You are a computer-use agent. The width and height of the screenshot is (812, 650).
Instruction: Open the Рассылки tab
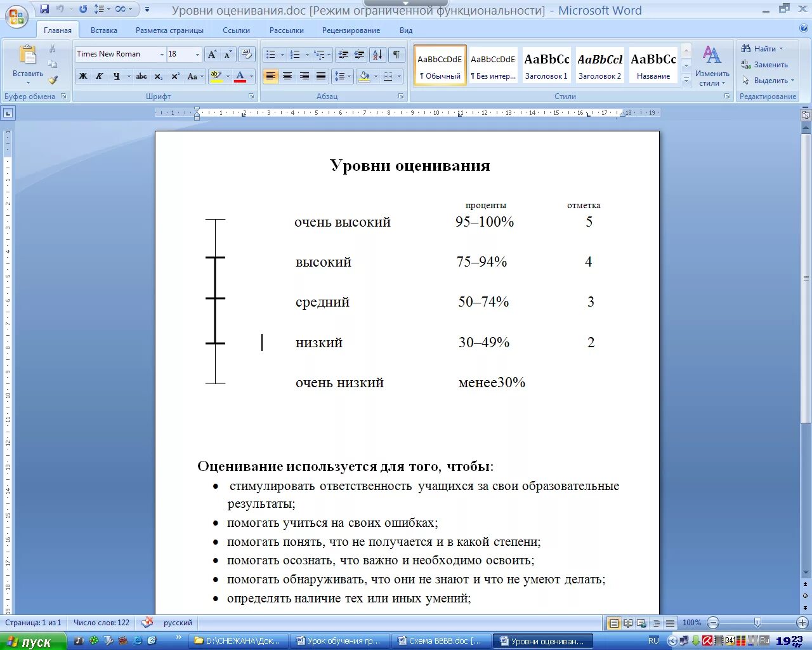tap(287, 30)
